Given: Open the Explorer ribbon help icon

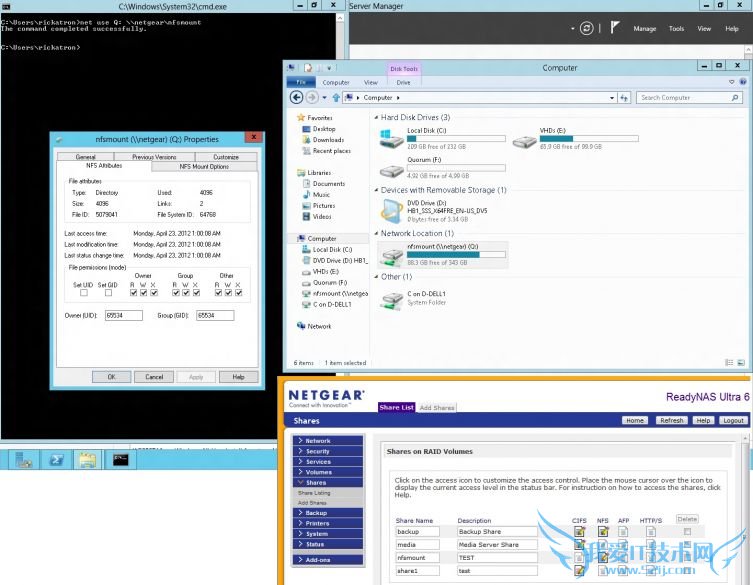Looking at the screenshot, I should pos(742,82).
